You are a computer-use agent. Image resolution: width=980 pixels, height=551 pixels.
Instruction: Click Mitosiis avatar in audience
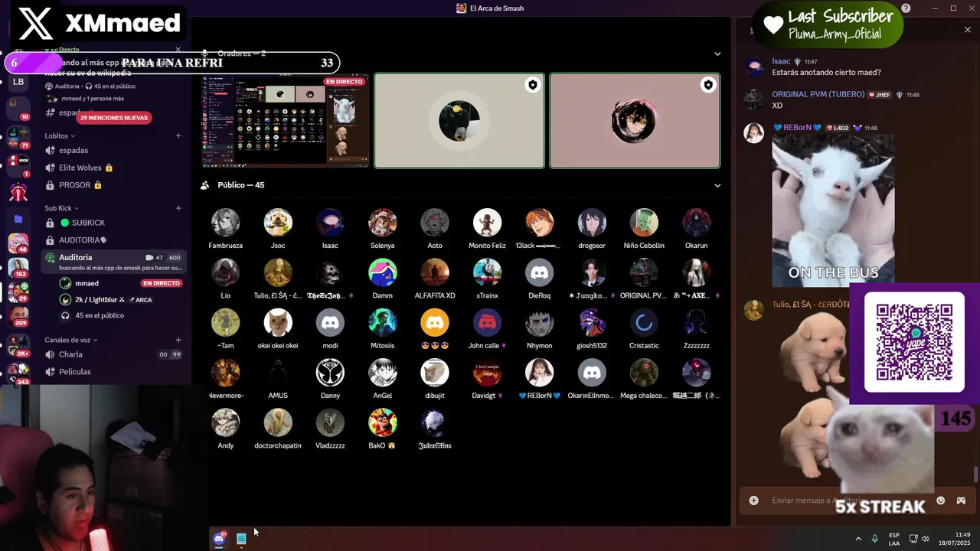click(382, 323)
